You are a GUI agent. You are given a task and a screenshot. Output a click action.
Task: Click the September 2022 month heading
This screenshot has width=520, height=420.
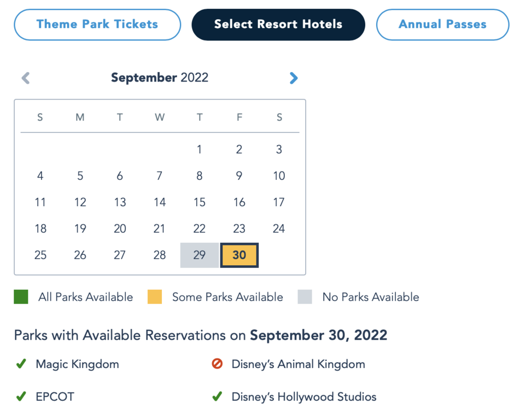pos(160,78)
